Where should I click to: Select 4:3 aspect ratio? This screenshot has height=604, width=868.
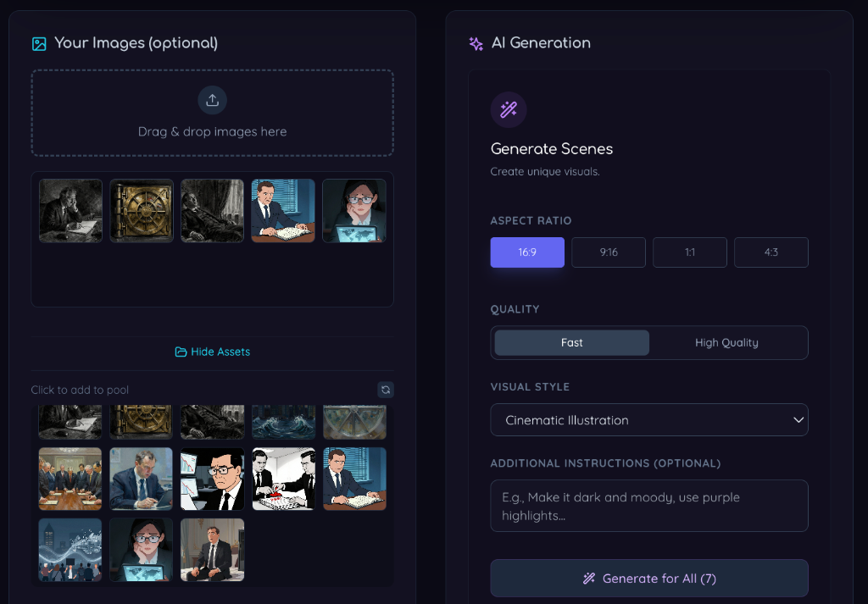pos(771,252)
